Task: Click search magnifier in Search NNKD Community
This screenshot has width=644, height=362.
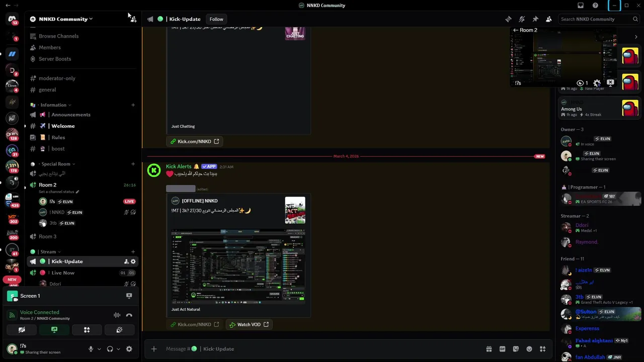Action: coord(635,19)
